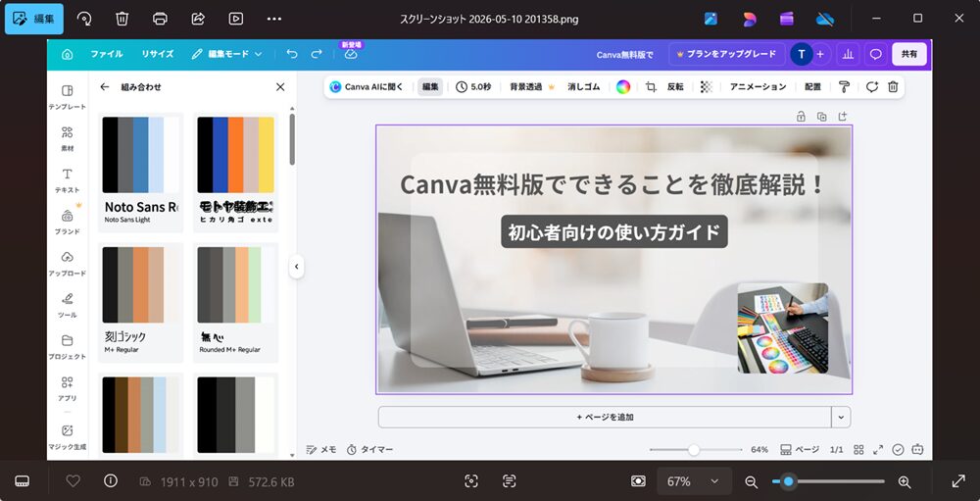Expand the add page dropdown arrow

pyautogui.click(x=841, y=417)
